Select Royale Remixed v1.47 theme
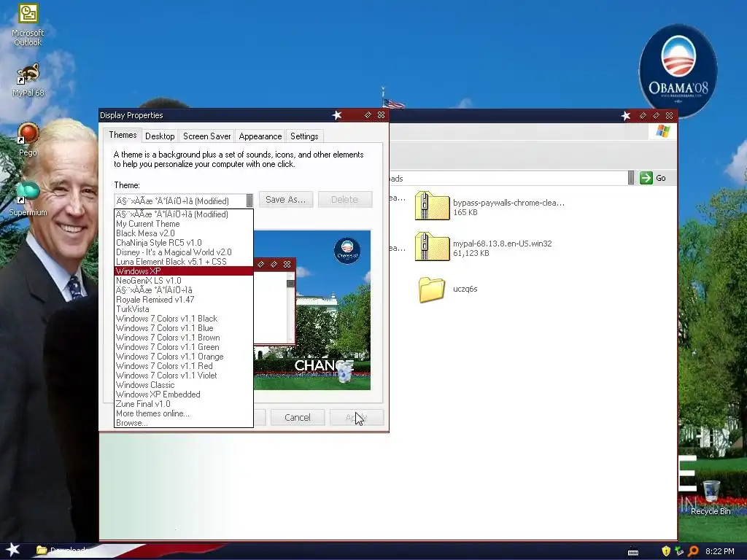This screenshot has width=747, height=560. click(x=184, y=300)
